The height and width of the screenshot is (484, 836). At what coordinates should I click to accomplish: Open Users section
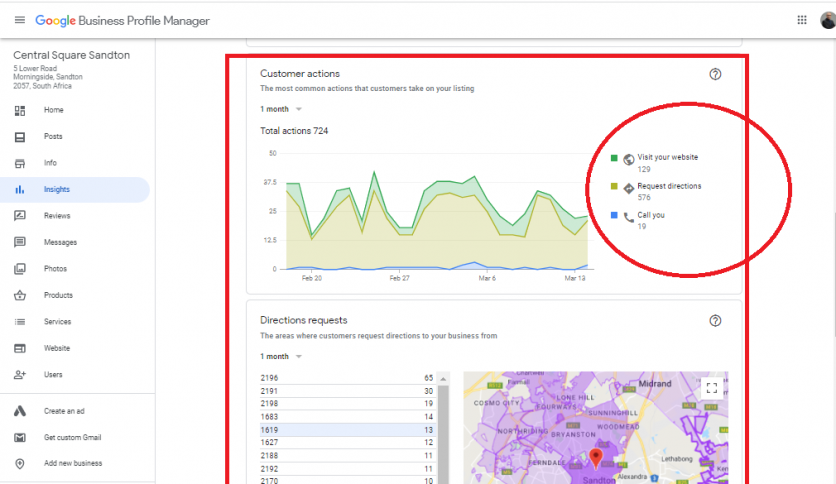(x=53, y=375)
